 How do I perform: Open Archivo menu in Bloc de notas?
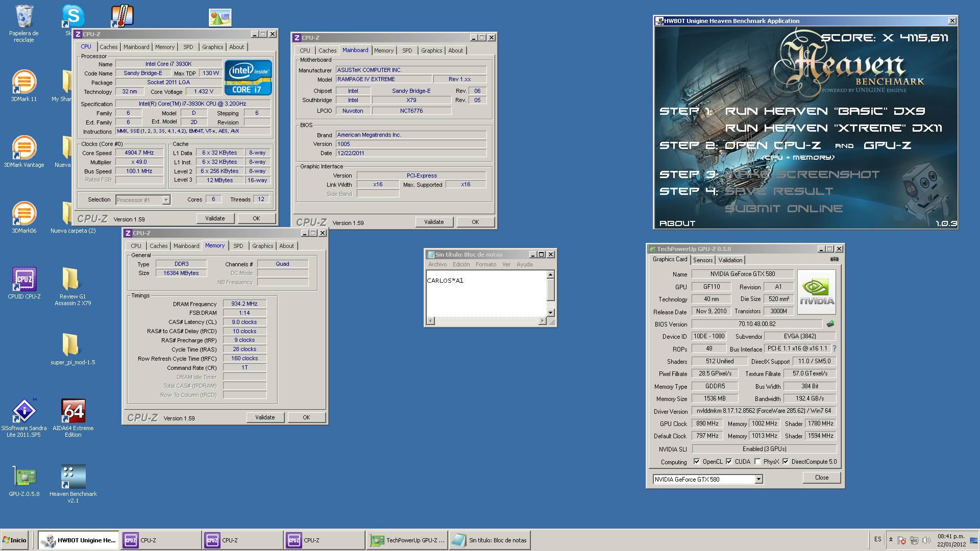[x=437, y=264]
